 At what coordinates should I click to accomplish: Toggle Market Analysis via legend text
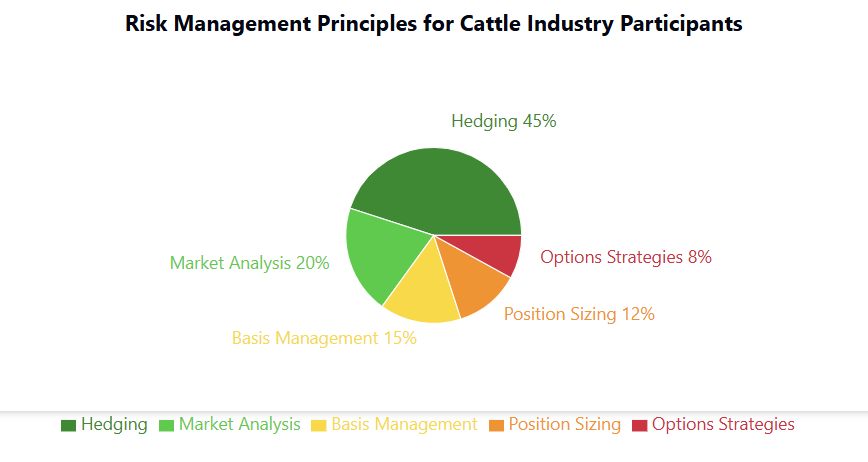point(239,424)
